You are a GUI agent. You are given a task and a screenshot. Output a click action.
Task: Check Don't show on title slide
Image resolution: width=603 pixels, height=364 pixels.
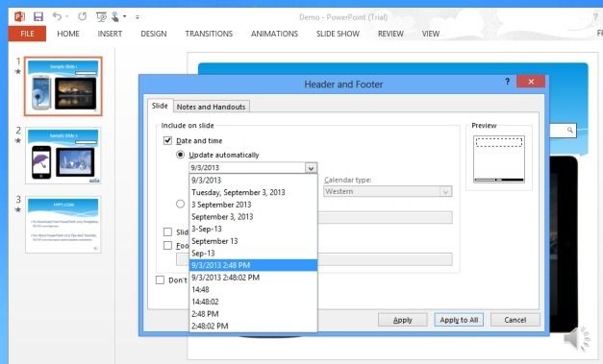pos(160,279)
